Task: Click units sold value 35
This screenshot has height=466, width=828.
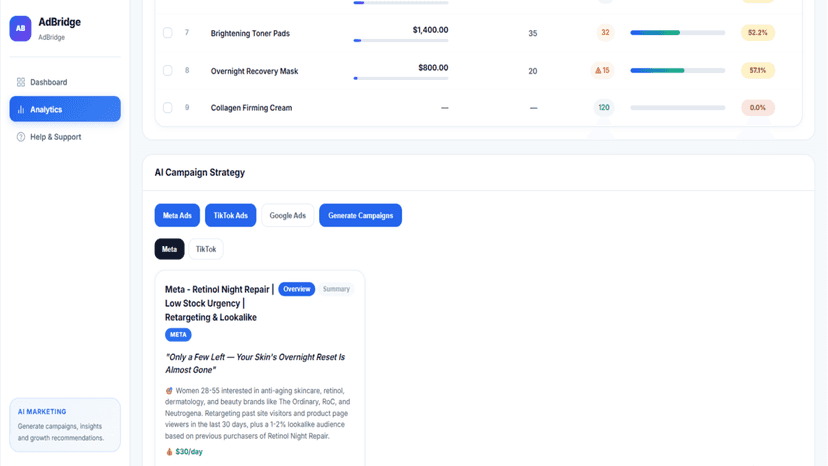Action: point(533,33)
